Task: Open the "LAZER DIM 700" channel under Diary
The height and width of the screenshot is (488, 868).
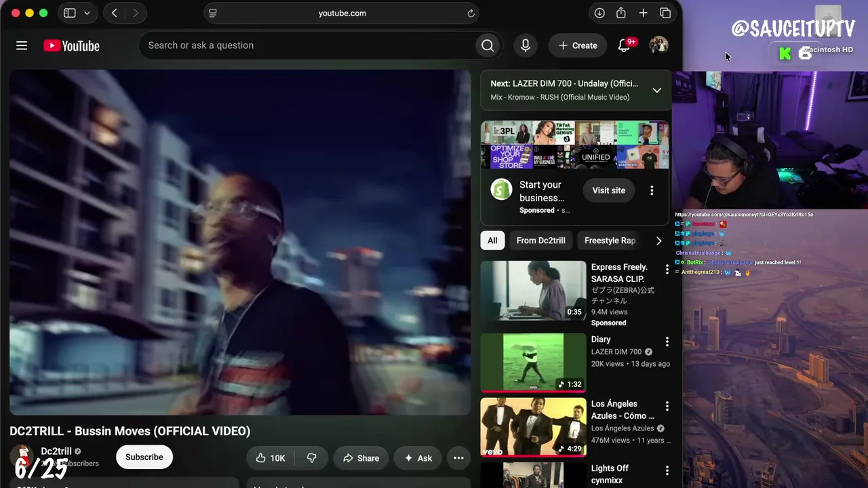Action: 616,352
